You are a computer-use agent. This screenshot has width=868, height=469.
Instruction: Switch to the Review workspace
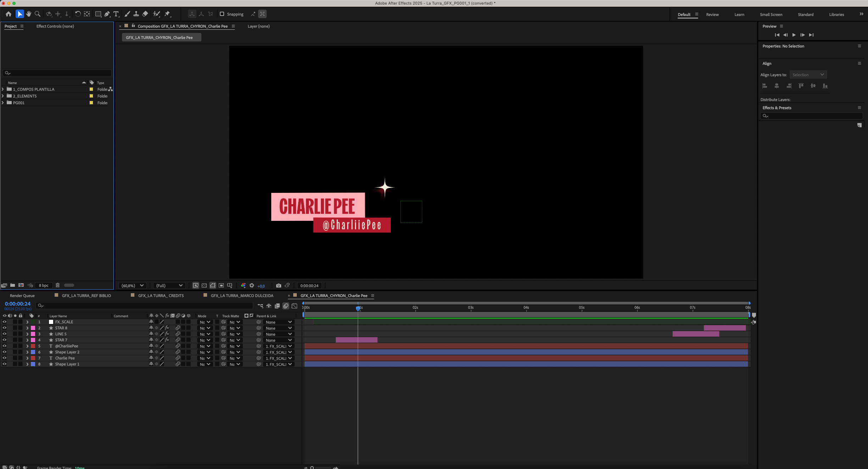(712, 15)
